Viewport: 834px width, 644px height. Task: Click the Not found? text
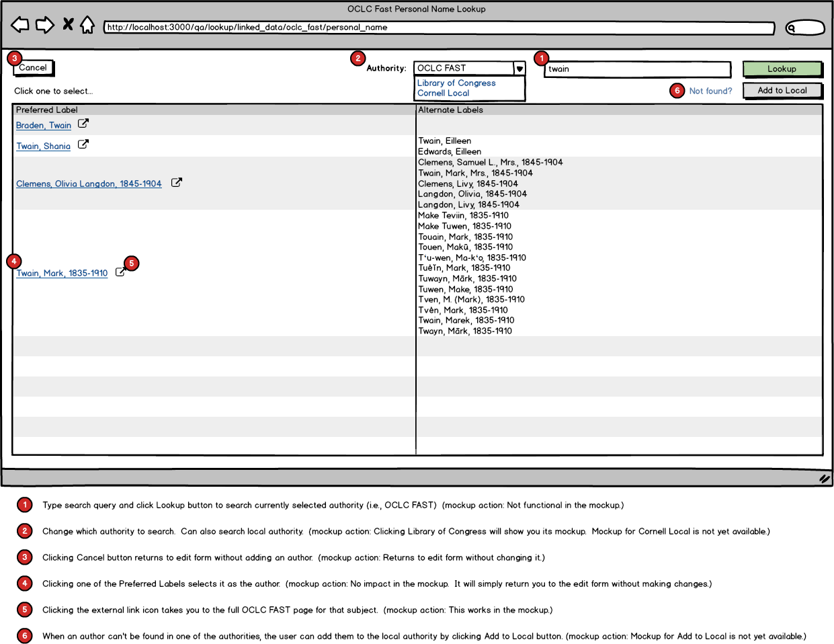(x=710, y=91)
